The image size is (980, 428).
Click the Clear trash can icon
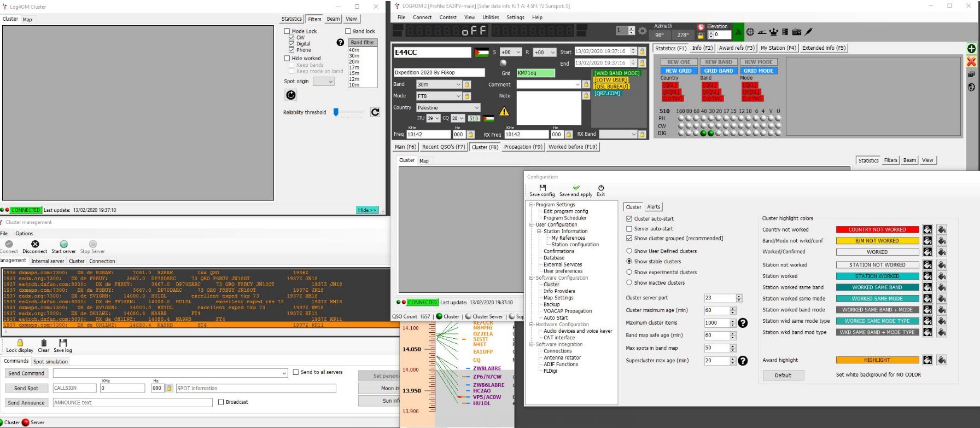click(x=44, y=343)
